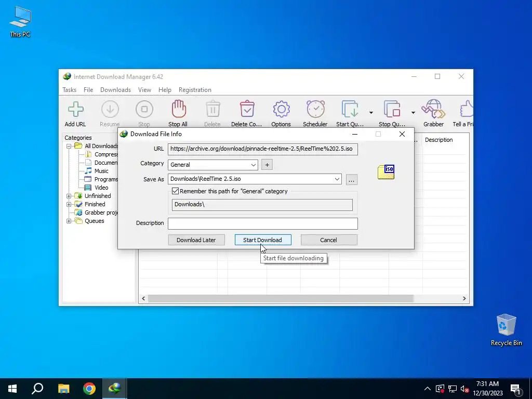Open the Grabber toolbar icon
Screen dimensions: 532x399
coord(433,109)
